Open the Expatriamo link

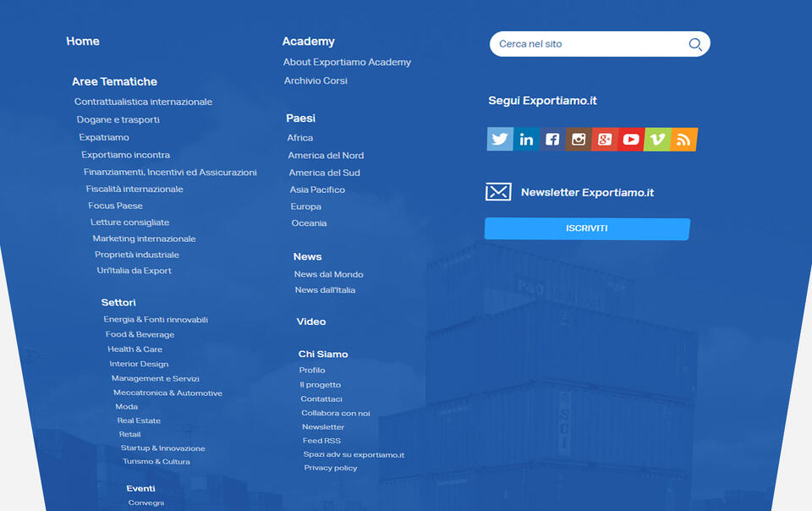coord(104,137)
